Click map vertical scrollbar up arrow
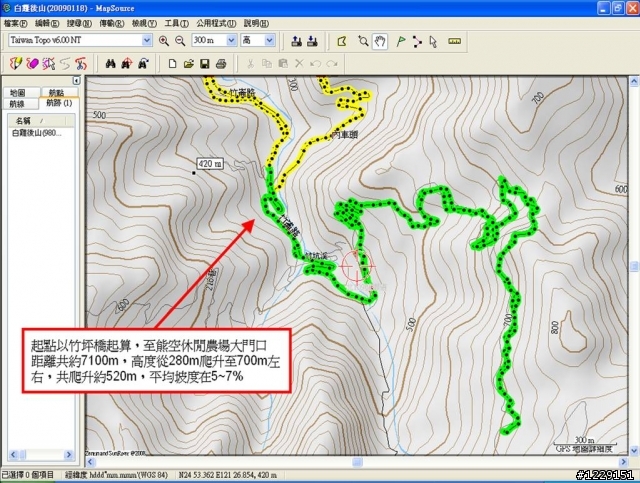The height and width of the screenshot is (483, 640). (x=633, y=81)
